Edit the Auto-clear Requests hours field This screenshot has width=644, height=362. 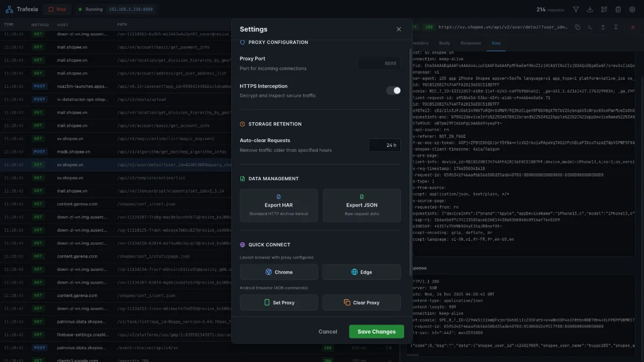click(385, 145)
